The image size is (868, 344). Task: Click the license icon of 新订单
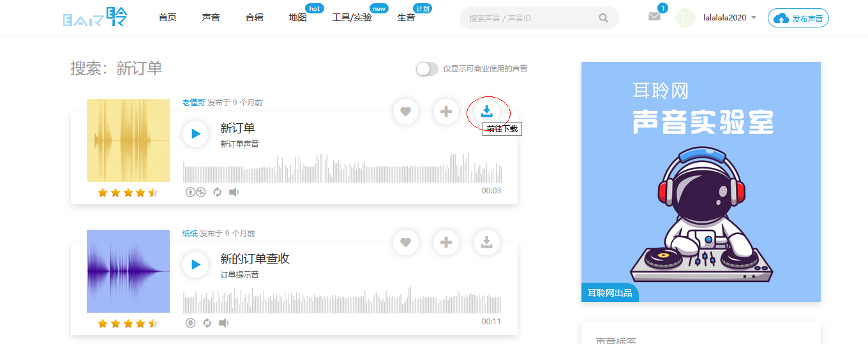195,192
